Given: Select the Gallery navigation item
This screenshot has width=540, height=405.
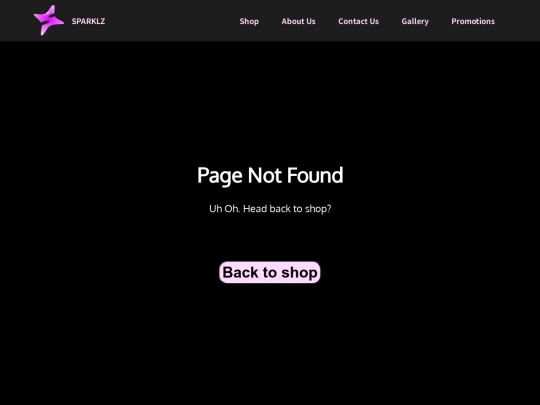Looking at the screenshot, I should click(415, 21).
